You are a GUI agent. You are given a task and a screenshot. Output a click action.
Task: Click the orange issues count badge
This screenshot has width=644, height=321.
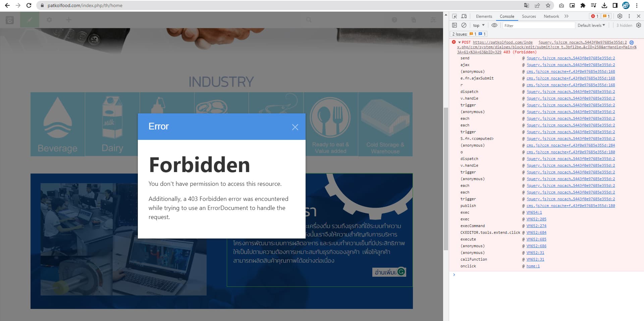click(606, 16)
